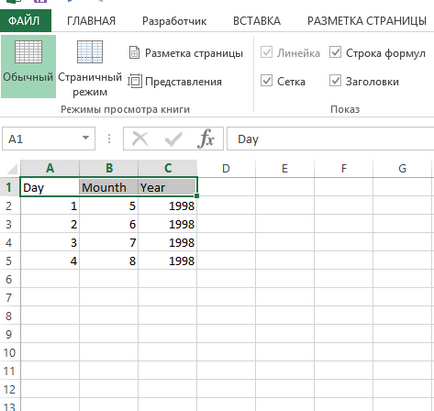Select all cells via corner triangle

tap(11, 168)
